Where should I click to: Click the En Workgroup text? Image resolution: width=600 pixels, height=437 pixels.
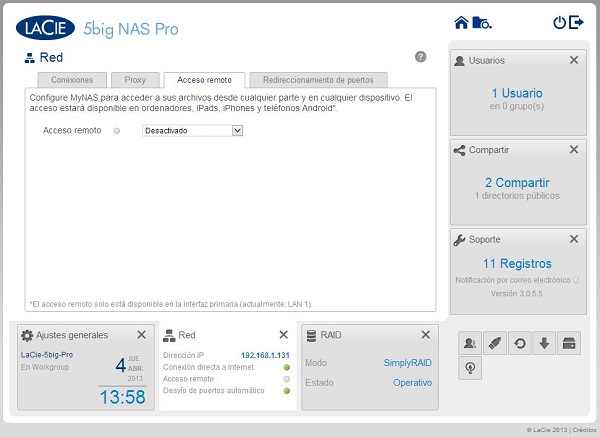45,367
